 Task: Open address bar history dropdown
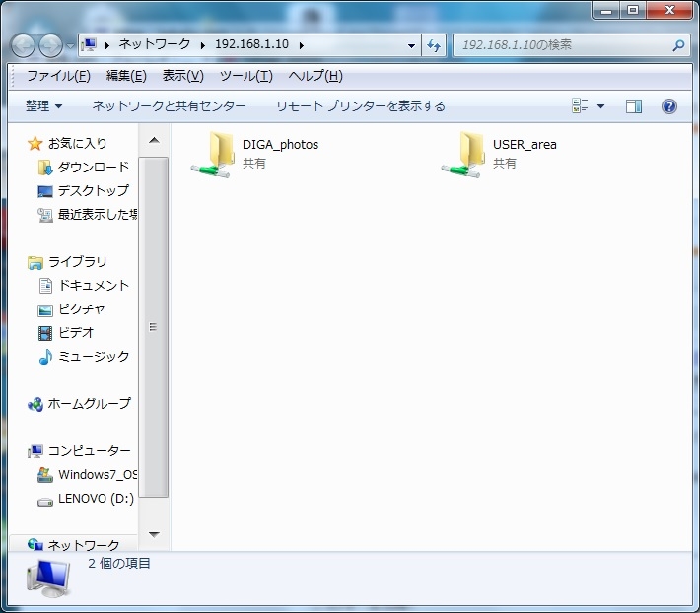tap(411, 45)
